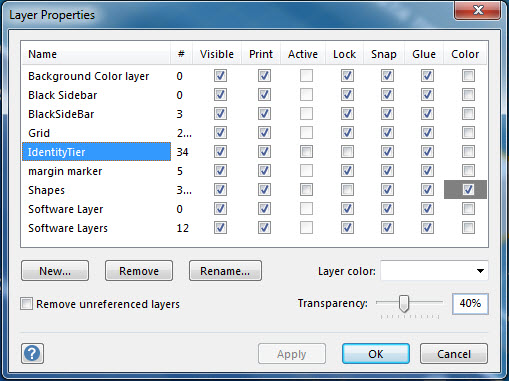The height and width of the screenshot is (381, 509).
Task: Remove the selected layer
Action: click(139, 271)
